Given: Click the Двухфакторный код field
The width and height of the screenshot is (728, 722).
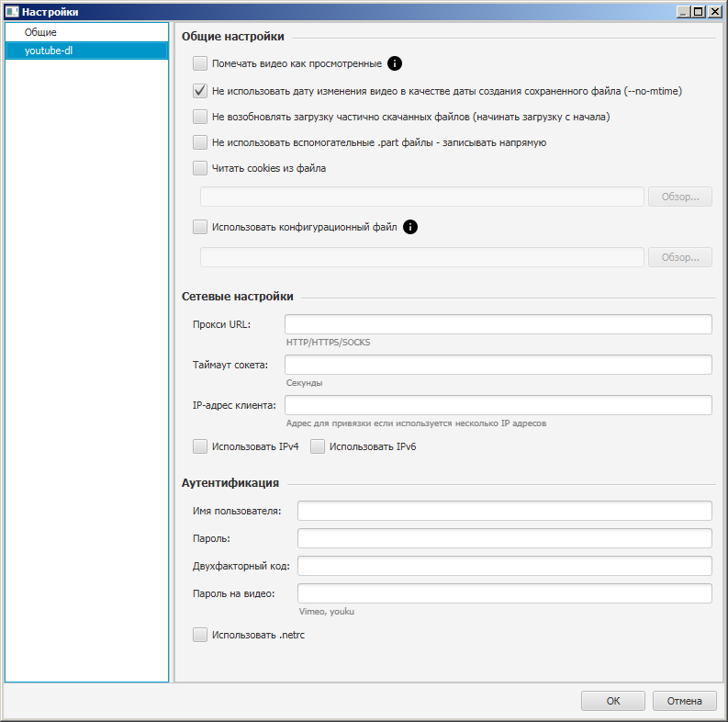Looking at the screenshot, I should click(x=505, y=567).
